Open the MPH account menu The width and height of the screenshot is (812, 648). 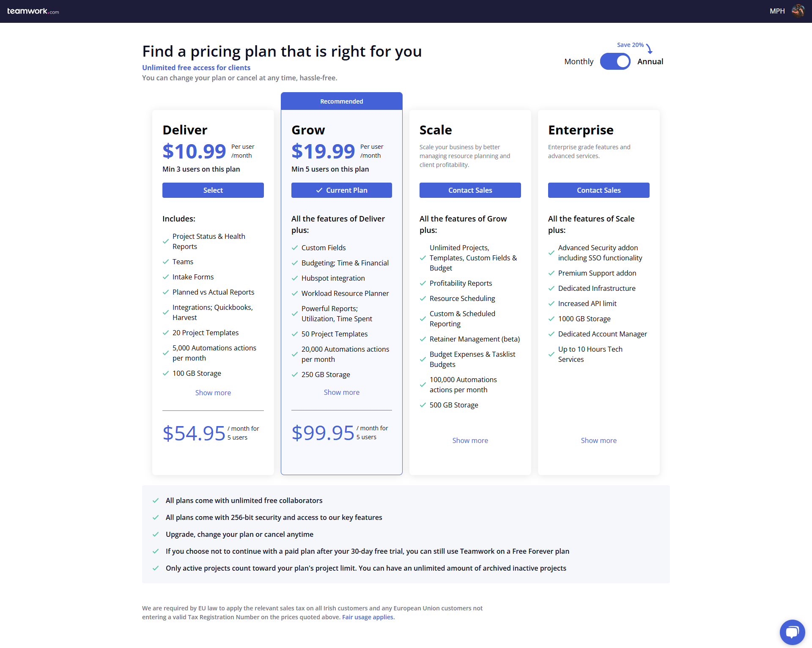tap(777, 11)
